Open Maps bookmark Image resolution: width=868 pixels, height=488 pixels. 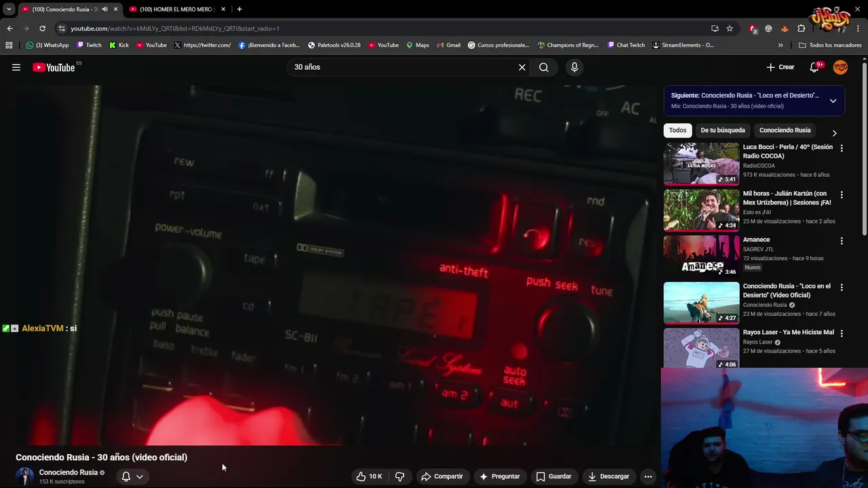[418, 45]
